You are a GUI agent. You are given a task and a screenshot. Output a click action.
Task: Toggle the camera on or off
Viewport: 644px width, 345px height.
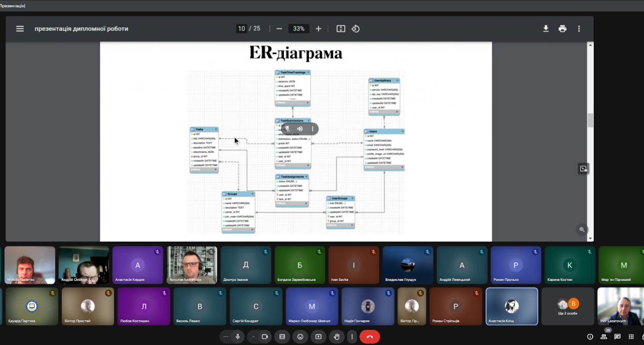265,337
